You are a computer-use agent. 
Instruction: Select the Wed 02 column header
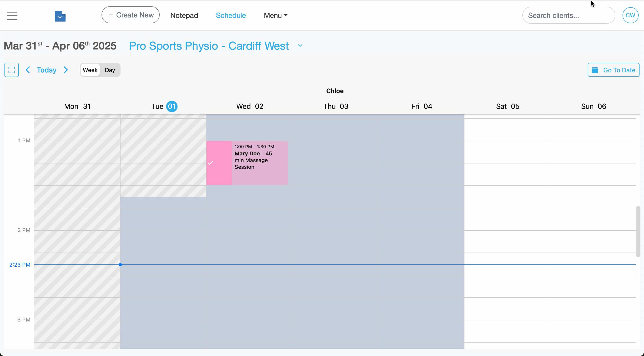tap(250, 106)
